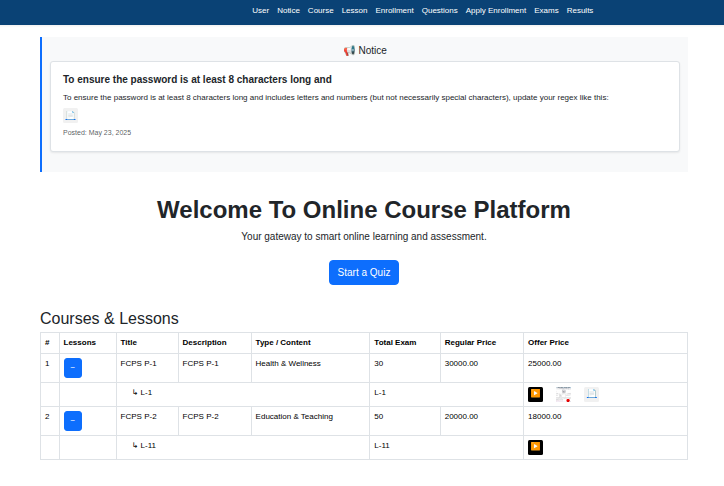
Task: Click the Welcome To Online Course Platform heading
Action: (x=364, y=210)
